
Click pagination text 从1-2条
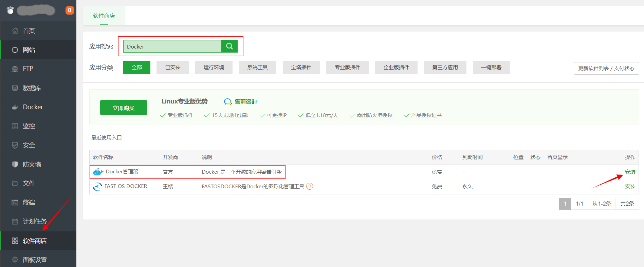coord(602,204)
